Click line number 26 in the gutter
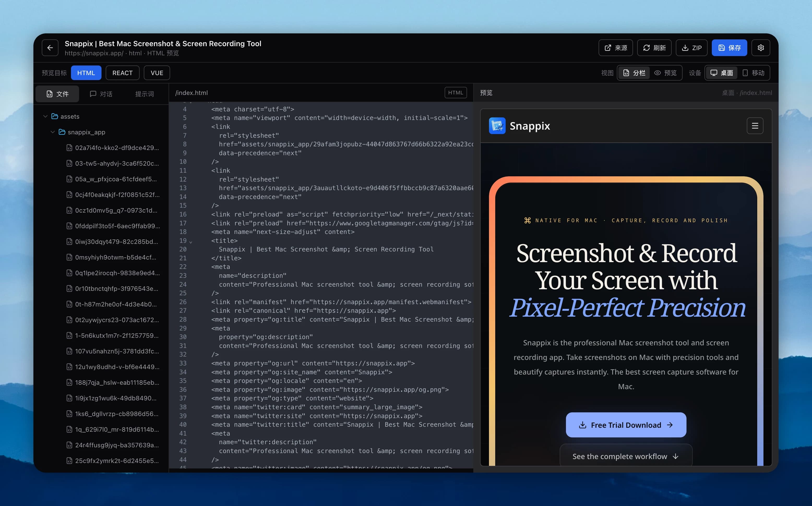This screenshot has height=506, width=812. [183, 302]
